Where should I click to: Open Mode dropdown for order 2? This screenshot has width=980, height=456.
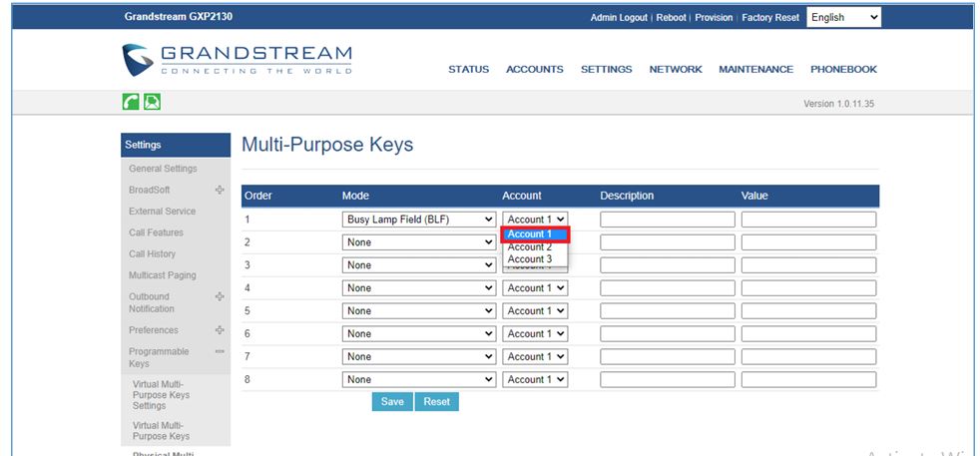coord(418,242)
